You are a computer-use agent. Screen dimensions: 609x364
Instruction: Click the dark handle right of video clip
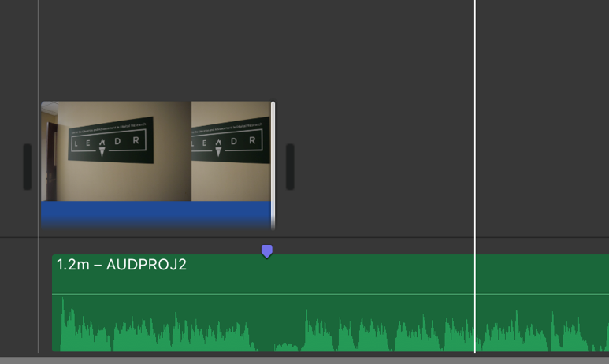(x=290, y=167)
